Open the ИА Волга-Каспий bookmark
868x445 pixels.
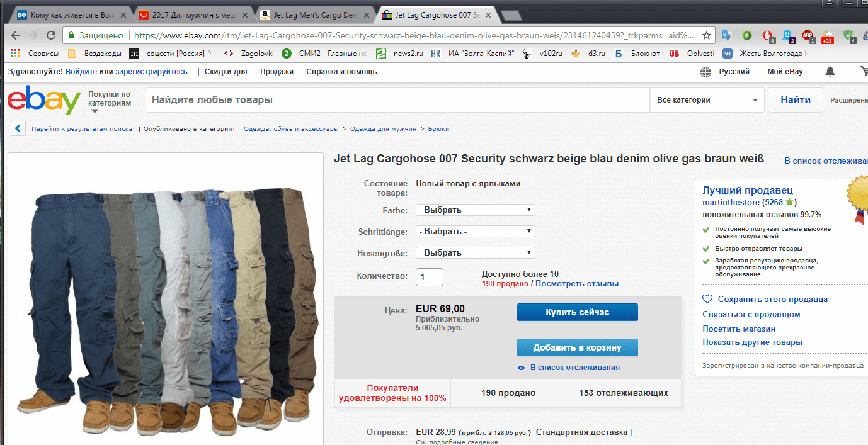click(x=472, y=54)
